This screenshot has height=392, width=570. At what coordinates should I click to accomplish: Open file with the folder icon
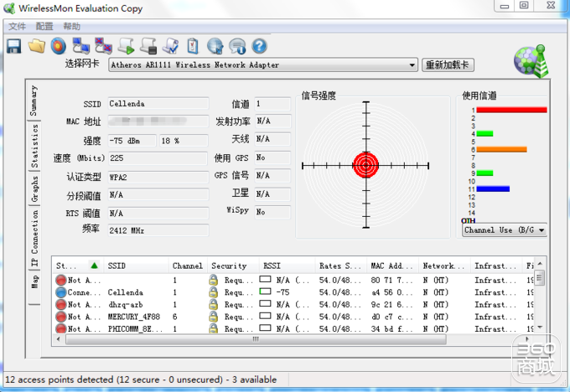pyautogui.click(x=37, y=46)
